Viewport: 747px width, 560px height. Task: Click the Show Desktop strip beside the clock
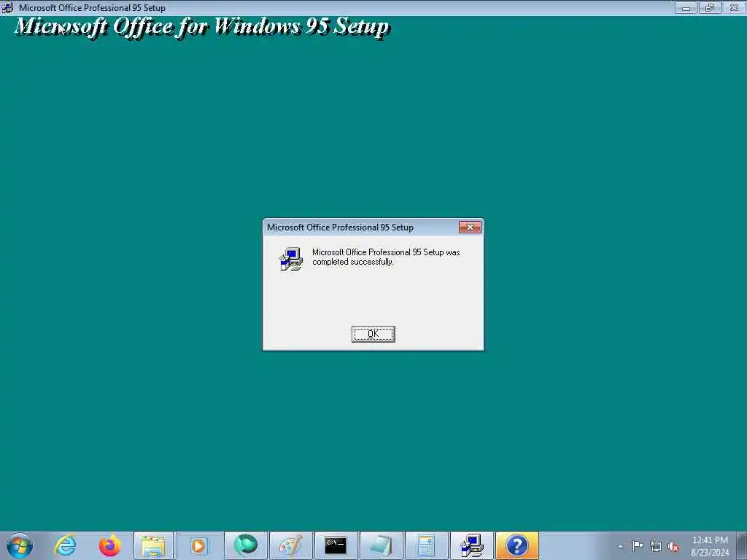pyautogui.click(x=742, y=545)
